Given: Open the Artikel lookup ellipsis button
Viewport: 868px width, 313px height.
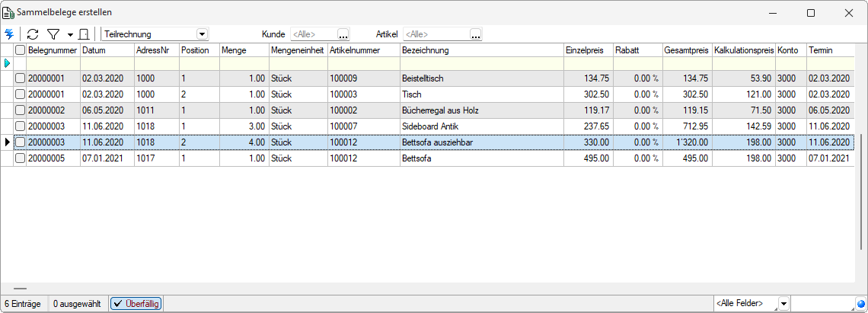Looking at the screenshot, I should (x=476, y=34).
